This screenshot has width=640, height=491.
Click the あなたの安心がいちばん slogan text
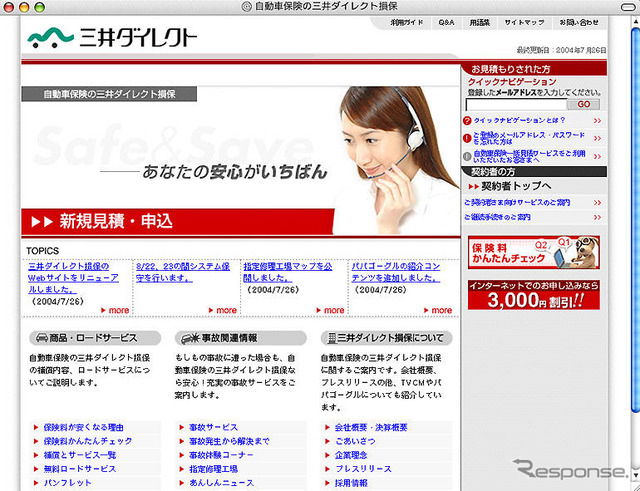point(235,171)
